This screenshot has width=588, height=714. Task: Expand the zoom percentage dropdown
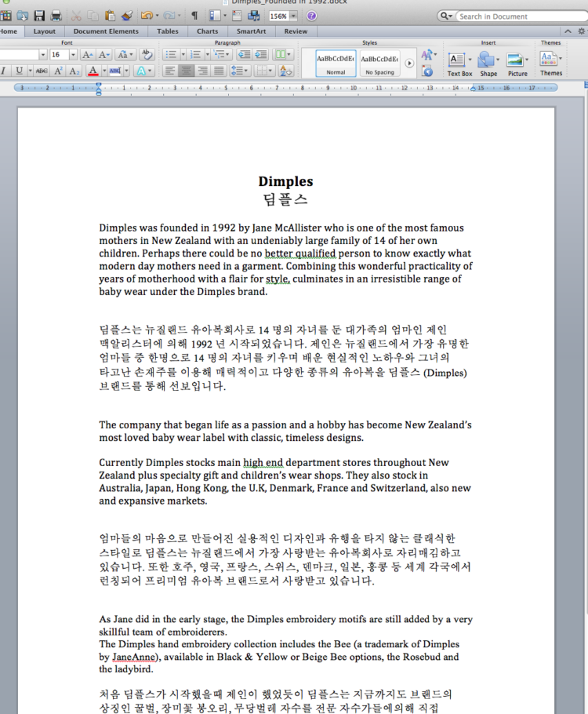293,16
